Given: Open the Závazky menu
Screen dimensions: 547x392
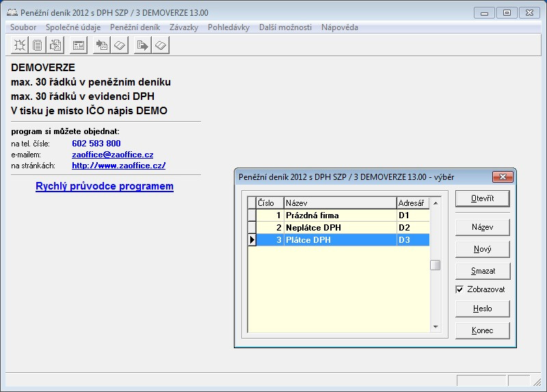Looking at the screenshot, I should tap(184, 27).
